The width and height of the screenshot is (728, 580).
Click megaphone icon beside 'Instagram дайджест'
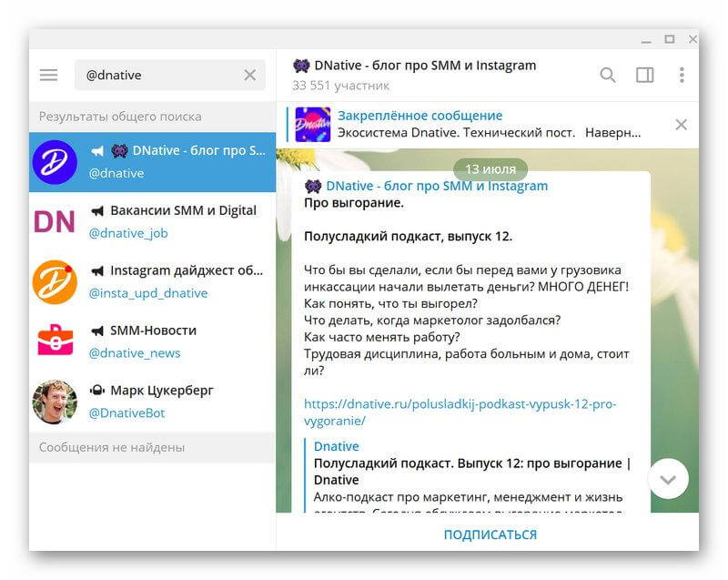(97, 270)
